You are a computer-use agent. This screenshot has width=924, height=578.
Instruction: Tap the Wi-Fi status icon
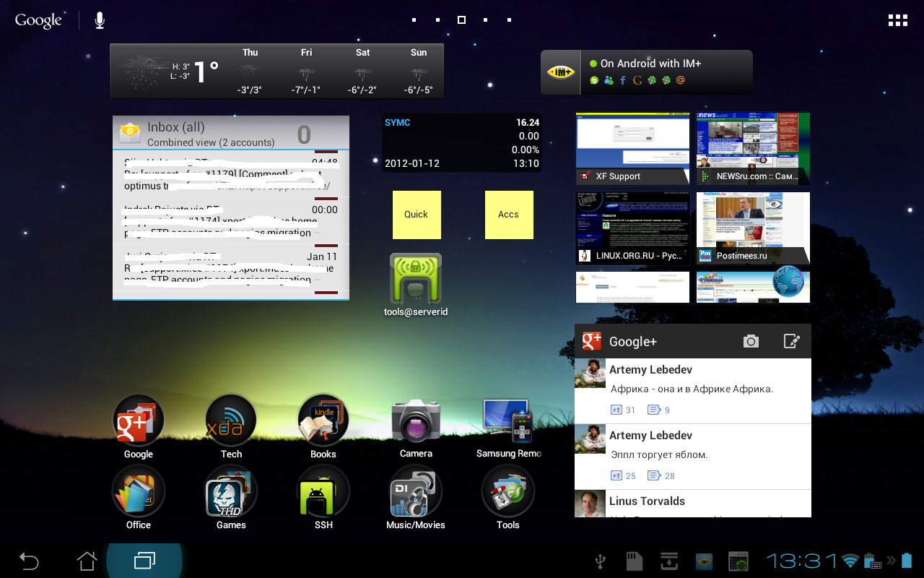pyautogui.click(x=850, y=561)
